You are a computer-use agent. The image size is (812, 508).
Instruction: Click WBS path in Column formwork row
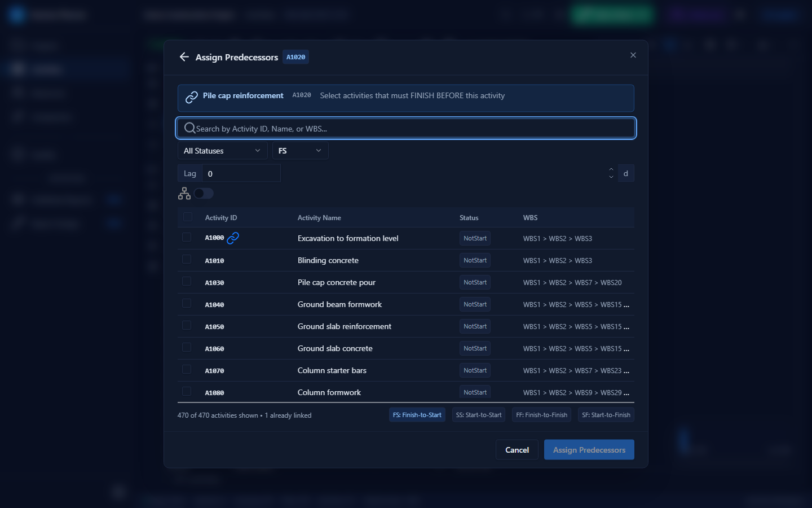[x=576, y=392]
